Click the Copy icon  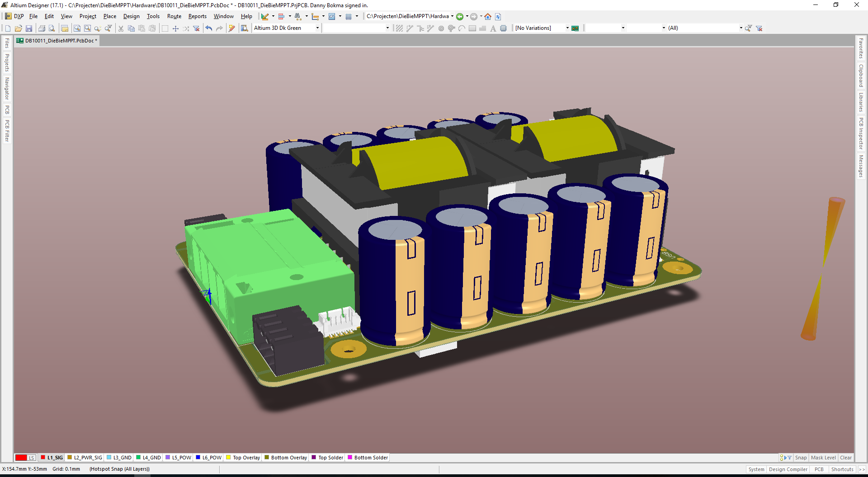click(131, 28)
